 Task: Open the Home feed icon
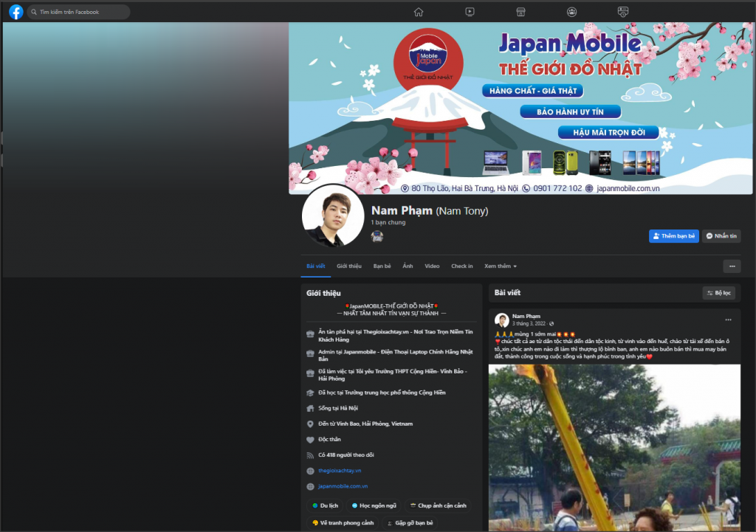point(419,12)
